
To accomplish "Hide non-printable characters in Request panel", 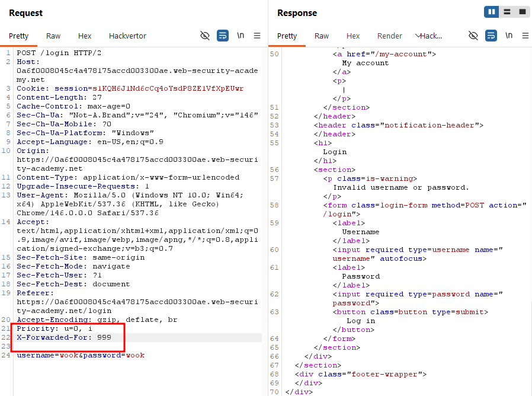I will pos(205,36).
